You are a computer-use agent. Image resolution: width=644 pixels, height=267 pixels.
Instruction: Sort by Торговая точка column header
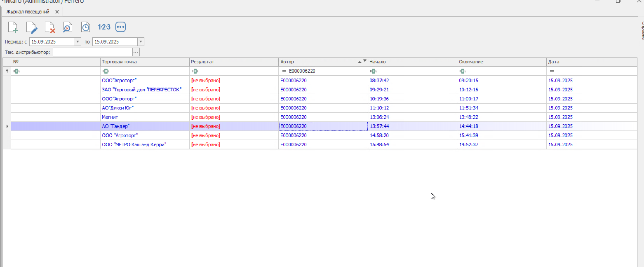point(145,62)
